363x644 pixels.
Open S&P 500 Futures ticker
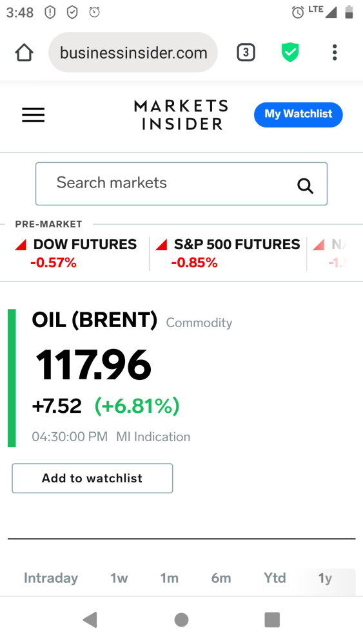[228, 252]
